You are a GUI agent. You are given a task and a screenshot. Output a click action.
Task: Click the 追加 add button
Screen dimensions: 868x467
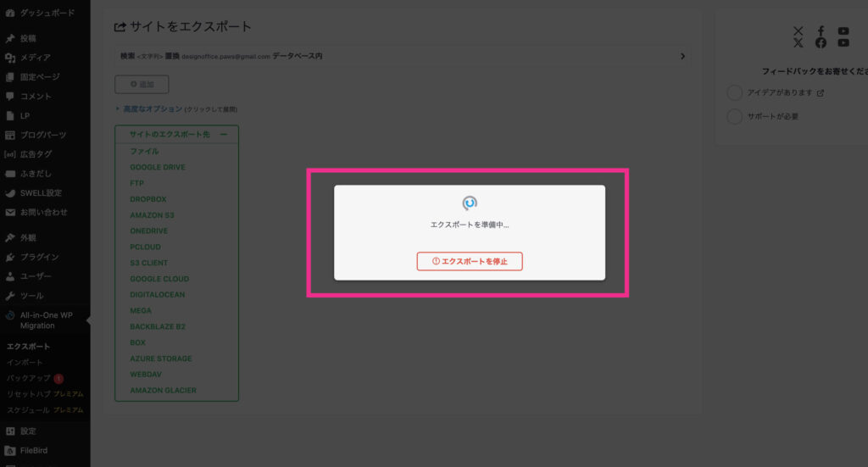tap(142, 84)
